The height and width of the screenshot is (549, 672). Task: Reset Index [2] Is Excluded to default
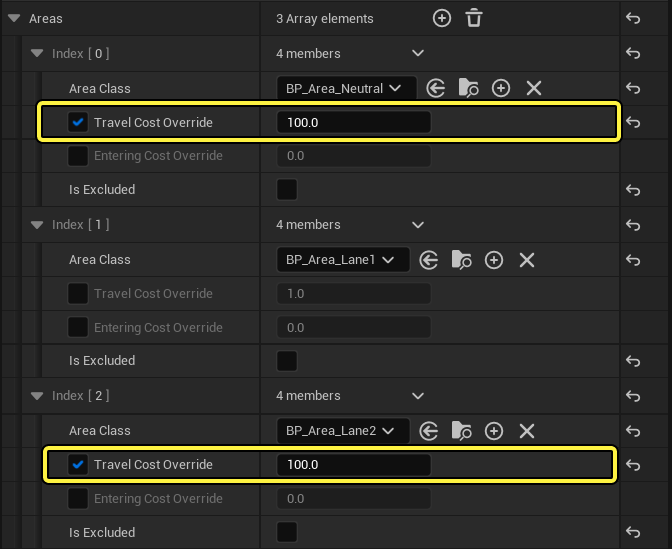(x=633, y=532)
